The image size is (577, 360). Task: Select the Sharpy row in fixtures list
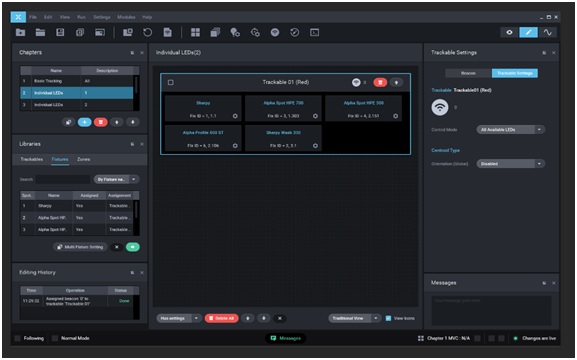point(77,206)
